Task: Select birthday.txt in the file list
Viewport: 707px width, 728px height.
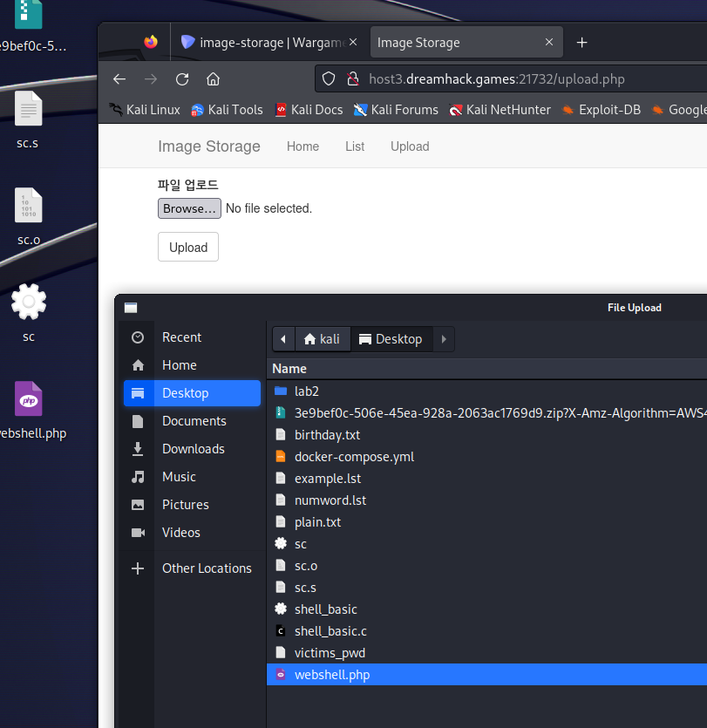Action: pyautogui.click(x=487, y=435)
